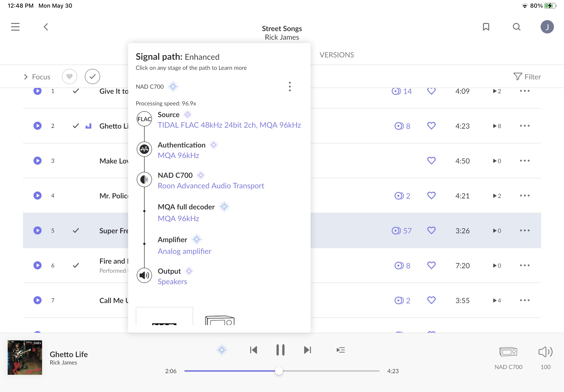Click the TIDAL FLAC source link

pyautogui.click(x=229, y=125)
